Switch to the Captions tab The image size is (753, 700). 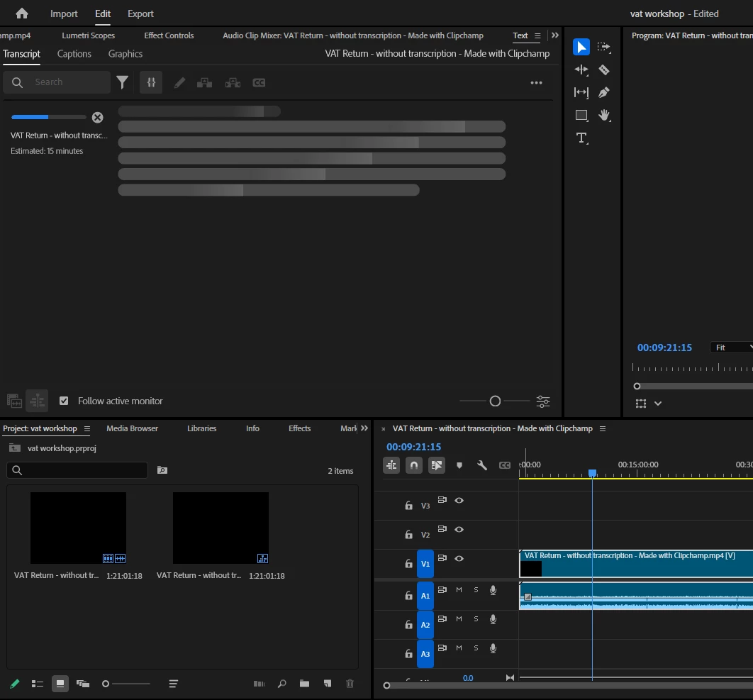(74, 54)
